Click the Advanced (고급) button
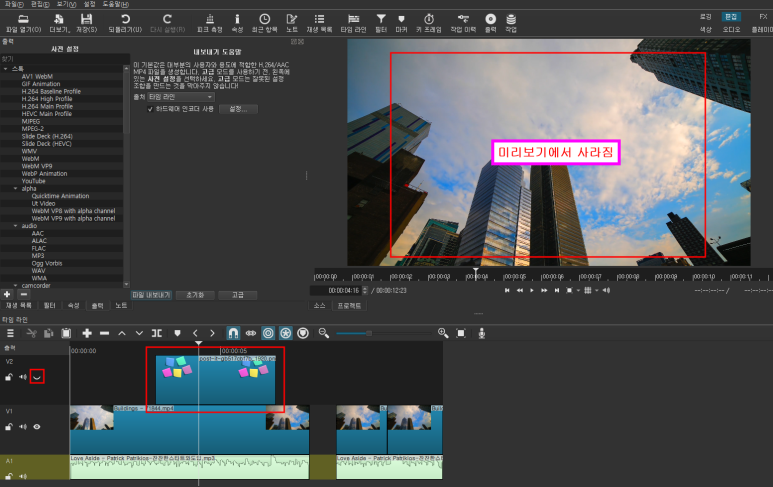 point(238,295)
